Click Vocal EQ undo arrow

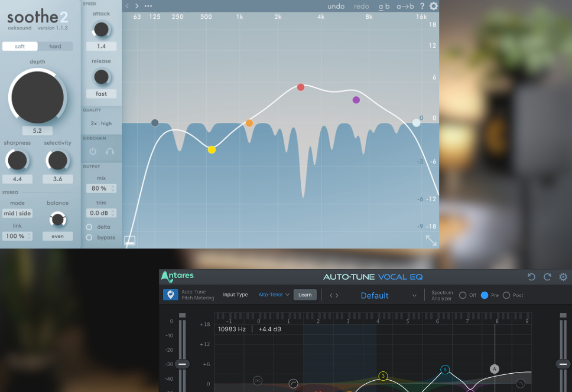(531, 277)
